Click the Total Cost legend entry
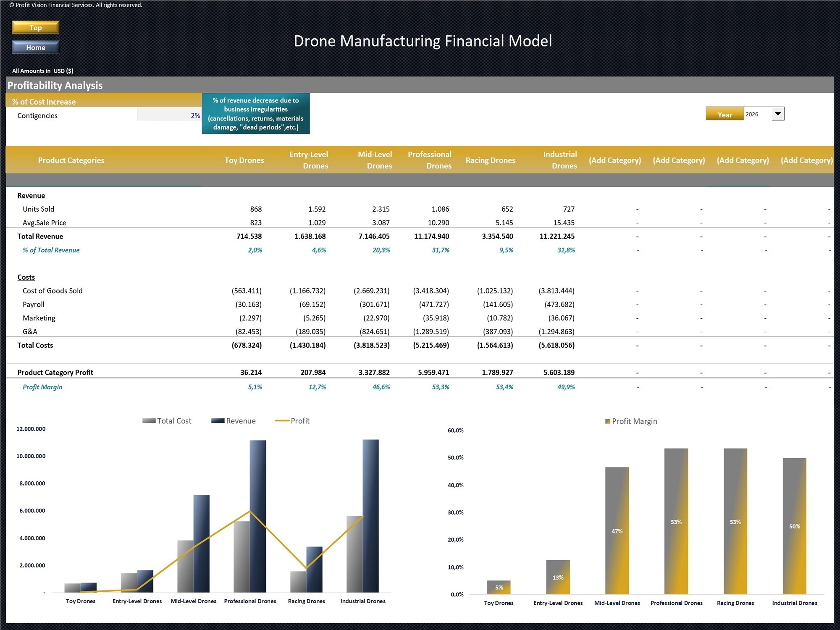The height and width of the screenshot is (630, 840). point(167,421)
